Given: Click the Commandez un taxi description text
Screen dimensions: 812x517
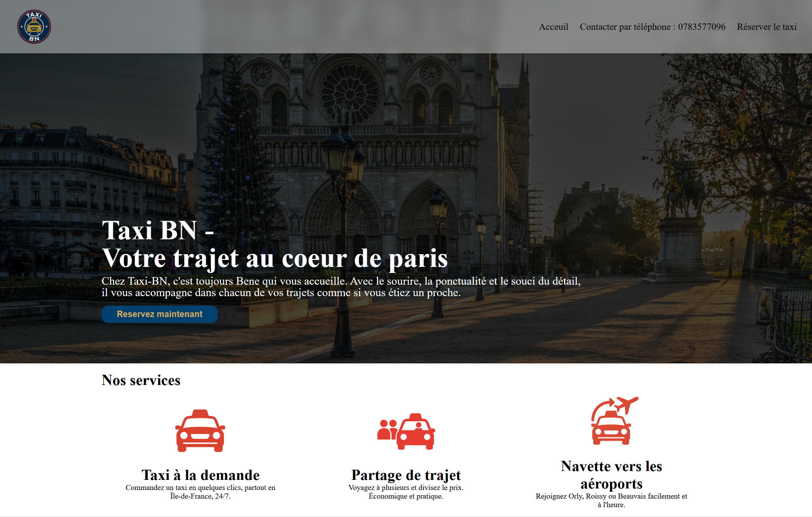Looking at the screenshot, I should [200, 492].
